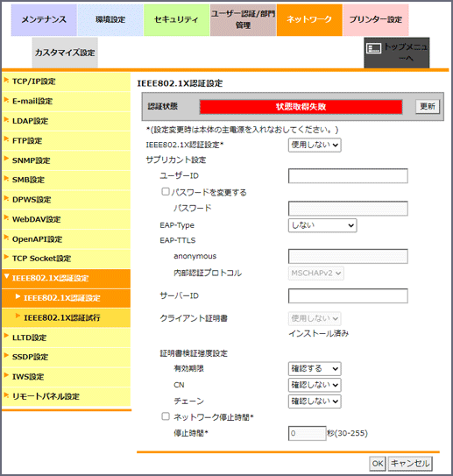
Task: Click the サーバーID input field
Action: pos(348,296)
